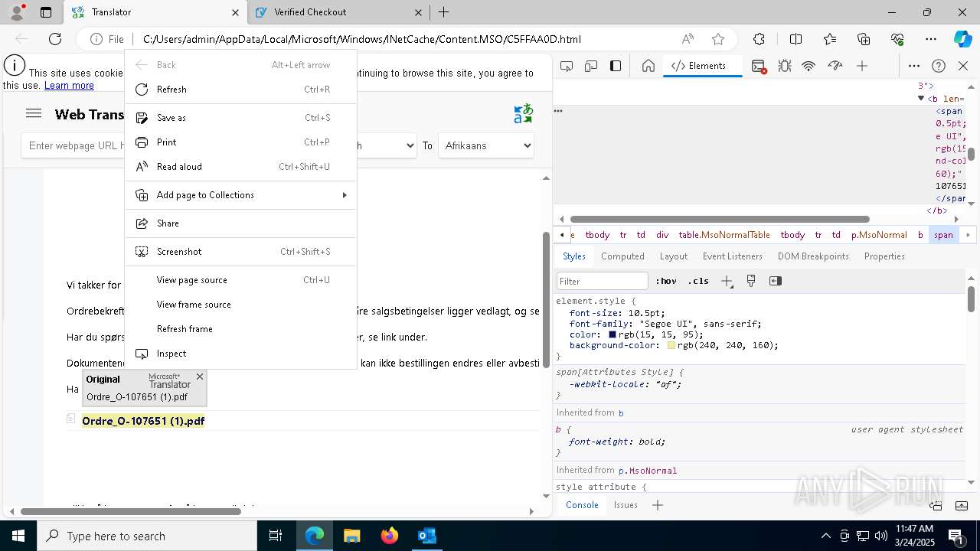Click the Styles Filter input field

[603, 281]
